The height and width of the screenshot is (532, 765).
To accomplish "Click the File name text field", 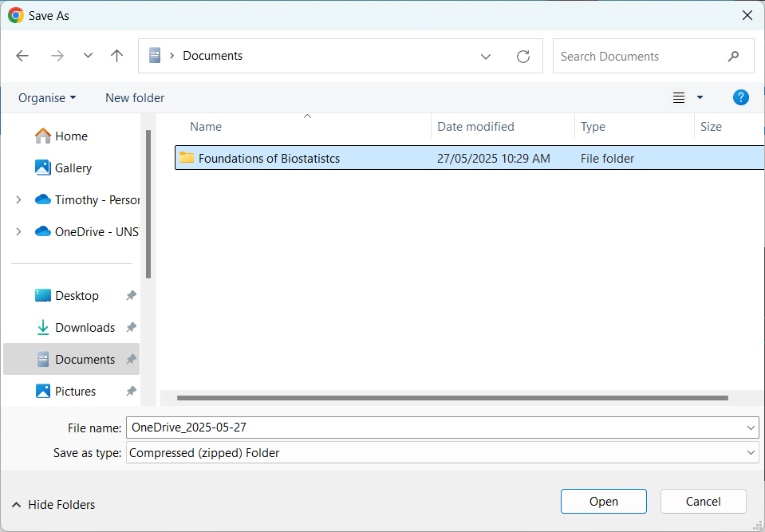I will click(x=435, y=428).
